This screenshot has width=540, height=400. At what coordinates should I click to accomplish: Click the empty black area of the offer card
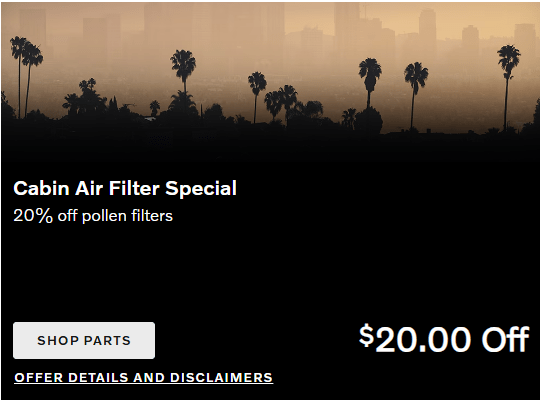click(x=310, y=262)
